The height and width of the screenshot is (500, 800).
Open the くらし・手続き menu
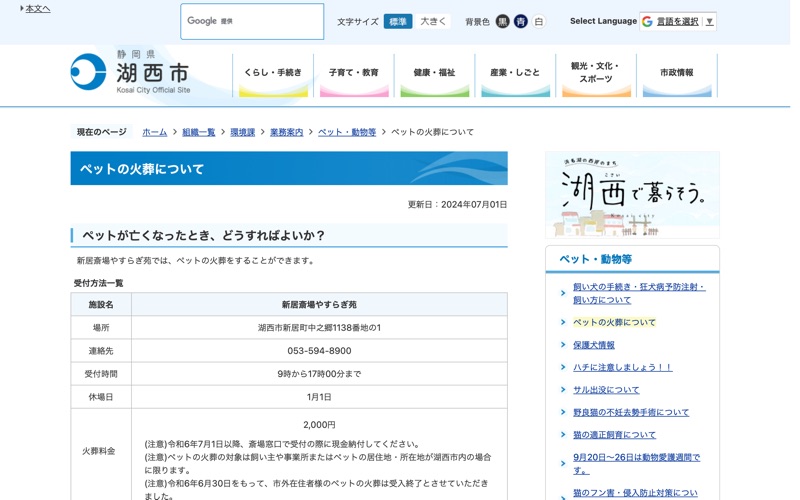[x=273, y=75]
